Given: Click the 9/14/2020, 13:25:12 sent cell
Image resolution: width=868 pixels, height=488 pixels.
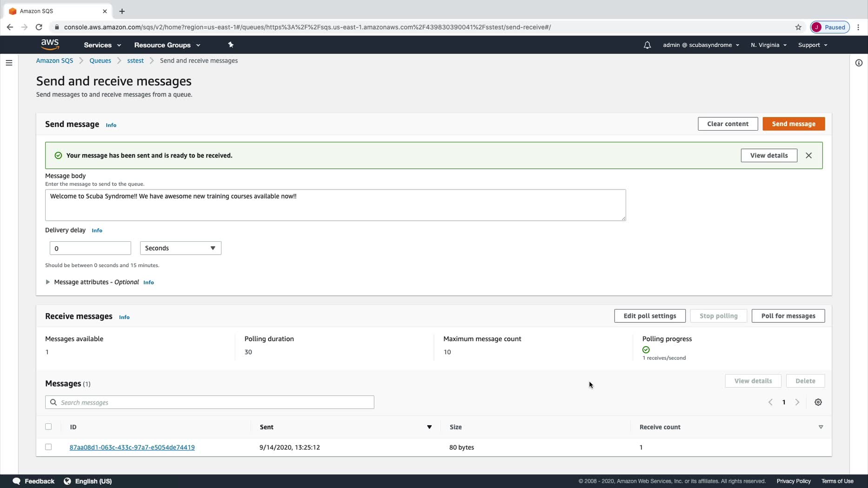Looking at the screenshot, I should point(290,447).
